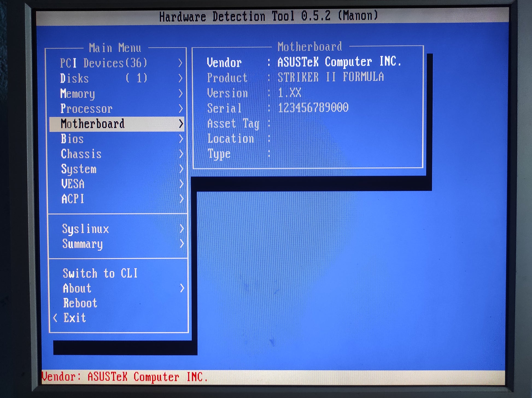532x398 pixels.
Task: Expand the arrow next to Chassis
Action: [181, 154]
